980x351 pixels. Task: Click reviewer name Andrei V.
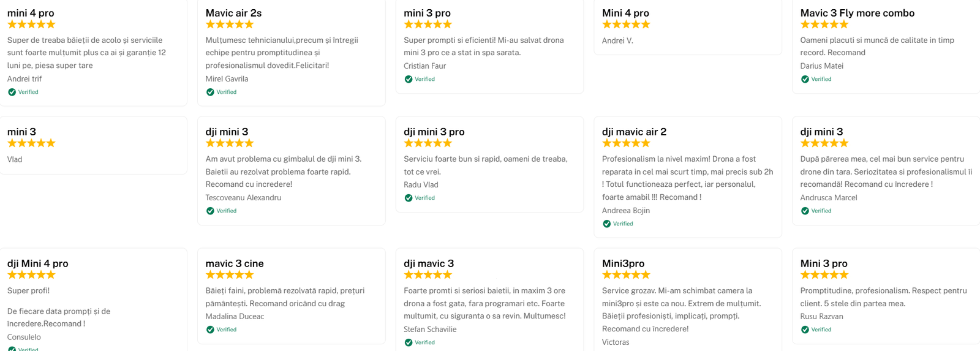point(617,40)
